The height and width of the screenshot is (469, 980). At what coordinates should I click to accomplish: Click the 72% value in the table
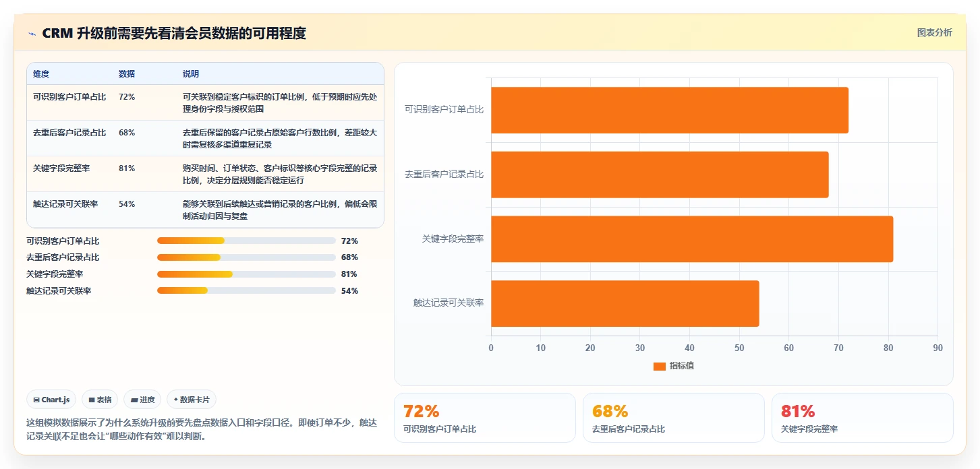pos(127,97)
